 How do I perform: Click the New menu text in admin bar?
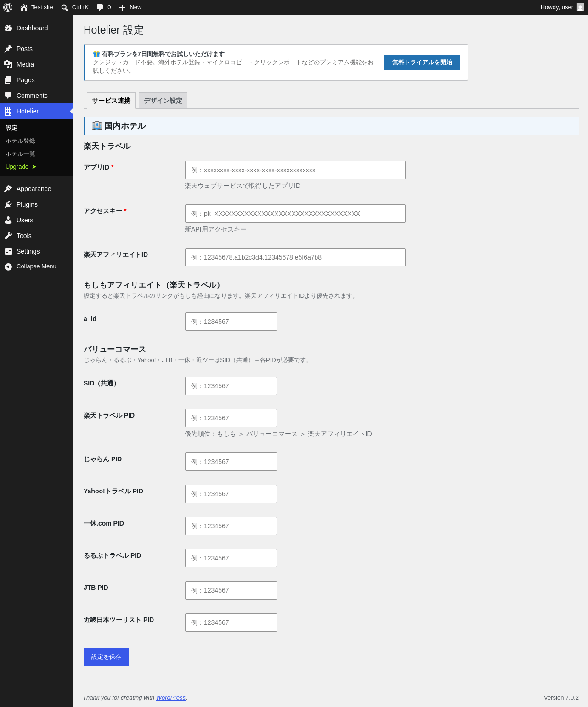coord(136,7)
